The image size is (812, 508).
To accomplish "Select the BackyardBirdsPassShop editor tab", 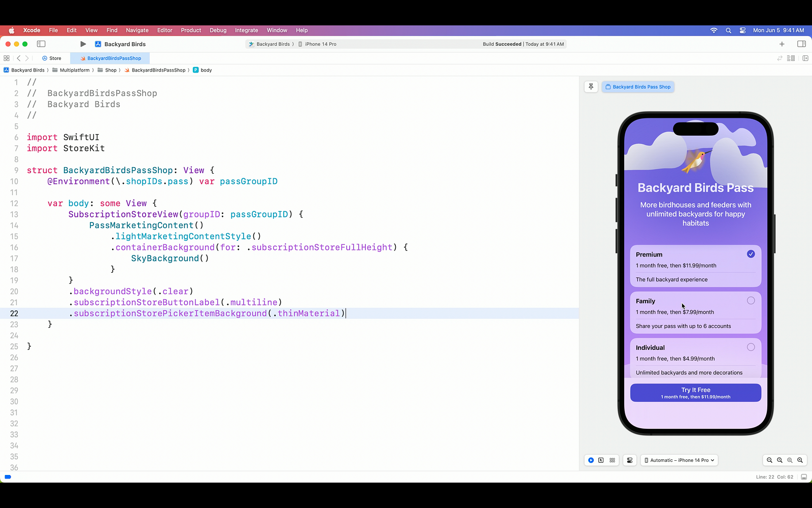I will (110, 58).
